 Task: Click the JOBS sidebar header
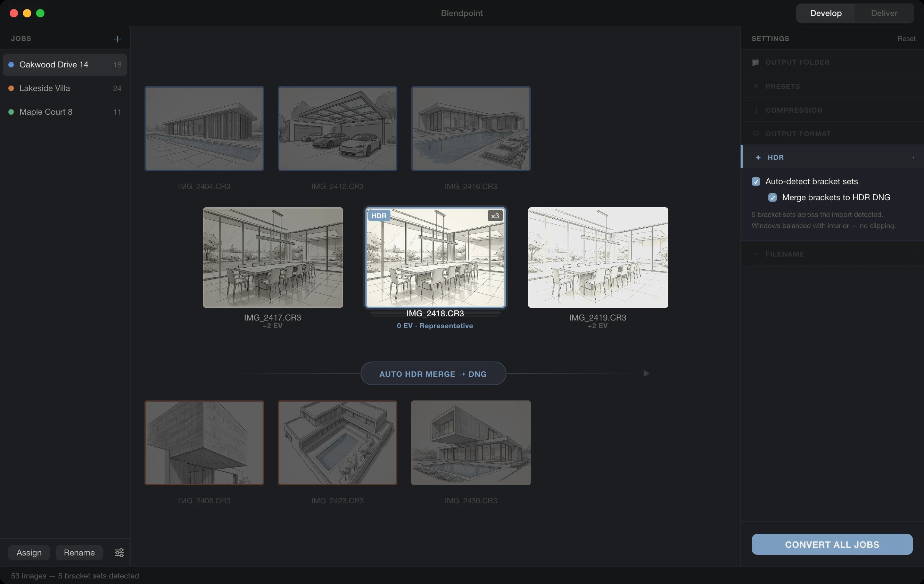click(x=21, y=39)
